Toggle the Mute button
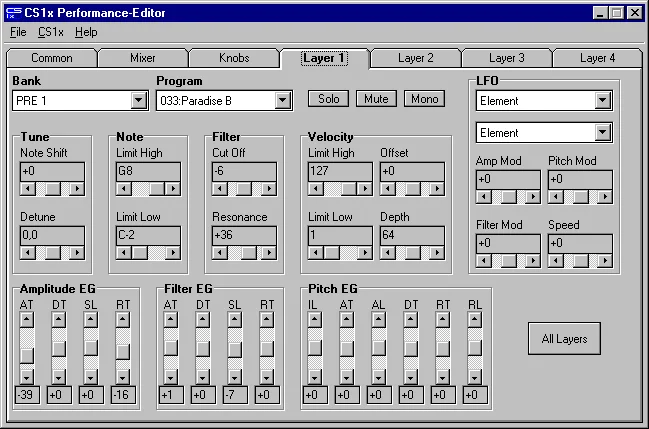This screenshot has width=649, height=429. pyautogui.click(x=376, y=99)
